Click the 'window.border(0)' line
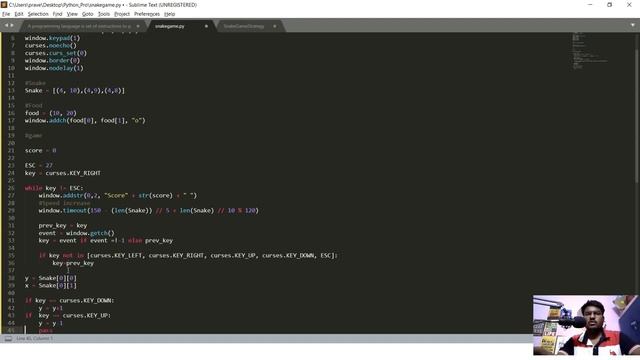 [x=52, y=60]
